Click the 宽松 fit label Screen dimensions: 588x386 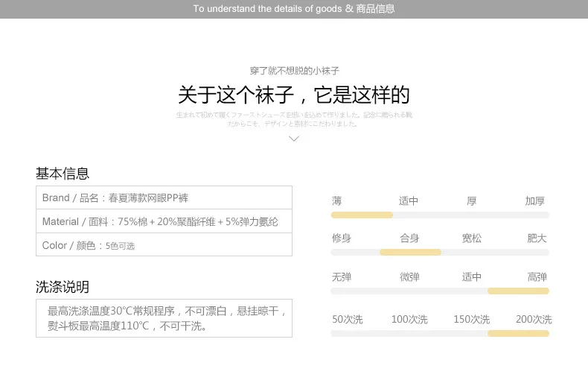tap(472, 238)
